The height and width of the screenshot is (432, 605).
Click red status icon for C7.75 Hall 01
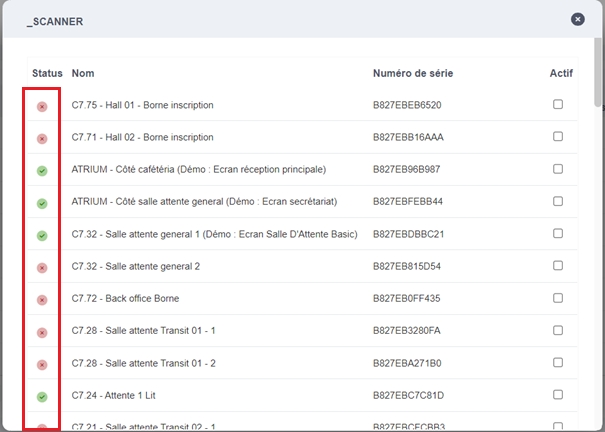coord(42,106)
